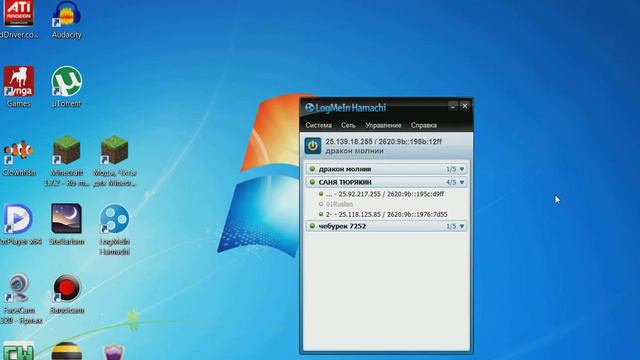
Task: Select peer with address 25.118.125.85
Action: coord(386,214)
